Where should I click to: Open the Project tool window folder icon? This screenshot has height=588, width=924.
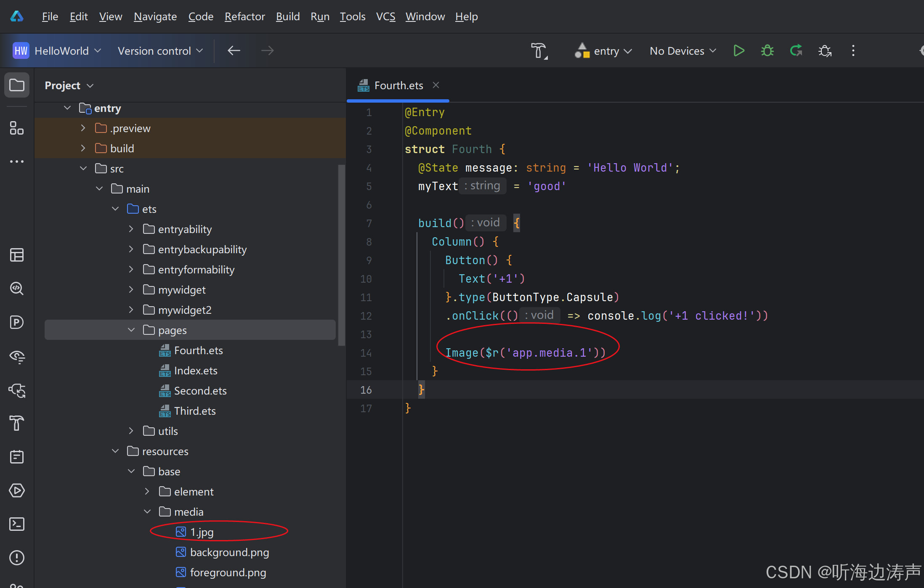point(17,85)
